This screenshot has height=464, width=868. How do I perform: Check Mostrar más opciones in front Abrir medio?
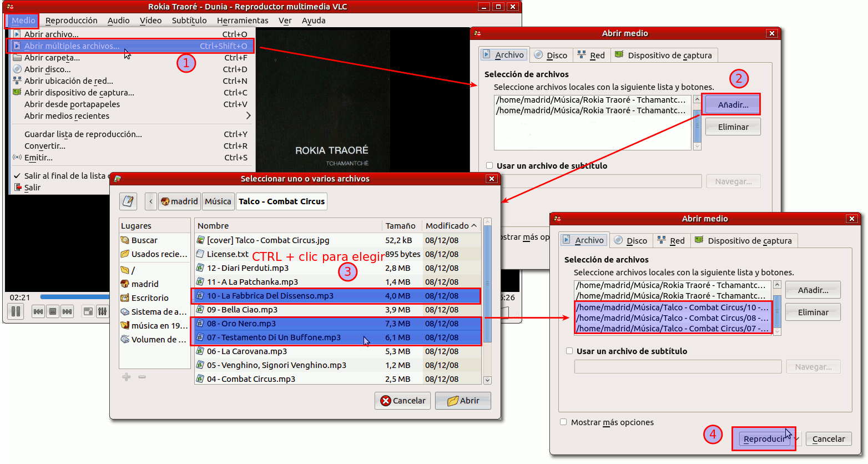tap(564, 422)
